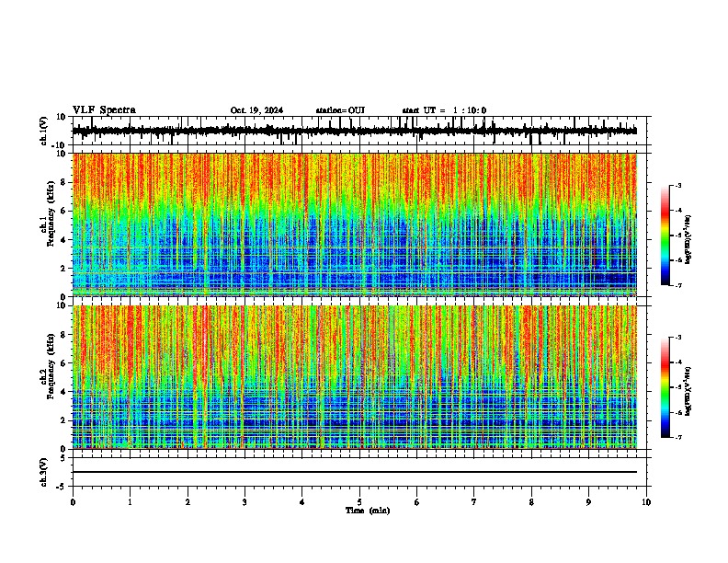The height and width of the screenshot is (563, 728).
Task: Click the "2" kHz tick on ch.2 spectrogram axis
Action: (63, 420)
